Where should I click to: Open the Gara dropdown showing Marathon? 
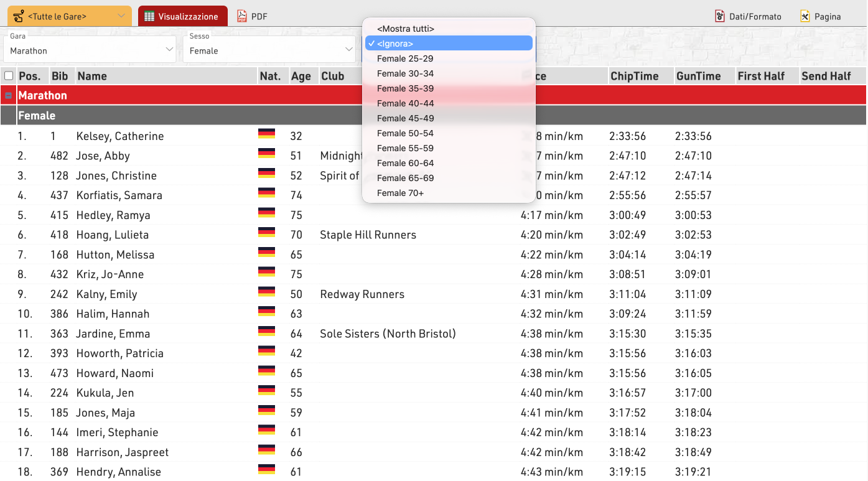[90, 50]
